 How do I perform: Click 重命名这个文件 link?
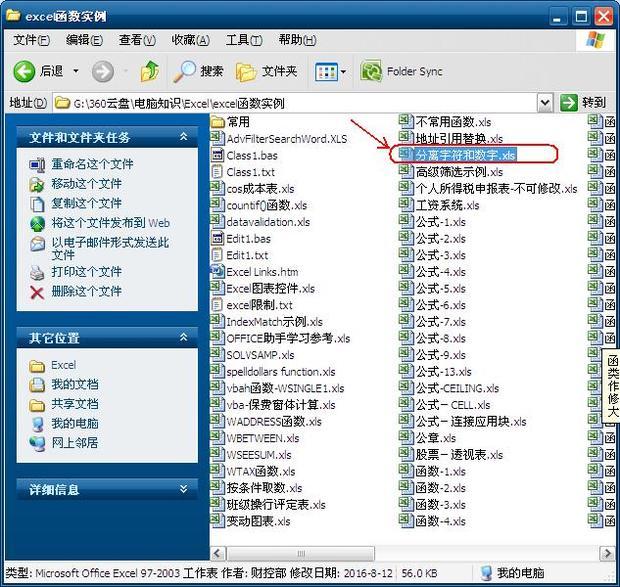pos(92,164)
